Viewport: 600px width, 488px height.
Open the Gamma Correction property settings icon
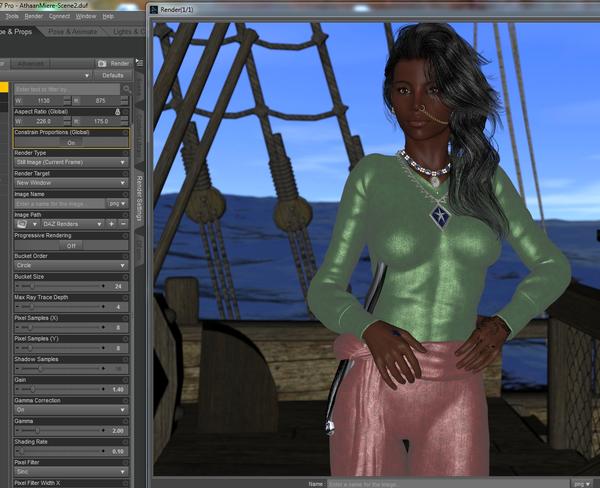125,401
